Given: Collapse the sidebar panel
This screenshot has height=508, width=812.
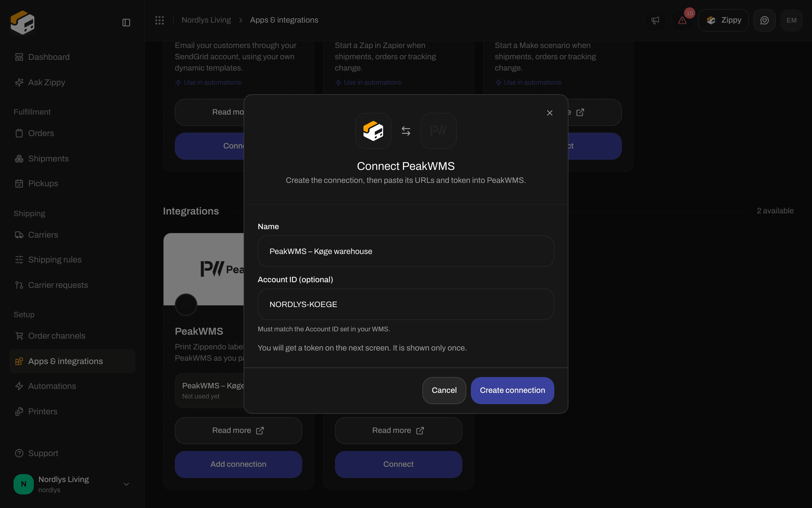Looking at the screenshot, I should click(x=126, y=23).
